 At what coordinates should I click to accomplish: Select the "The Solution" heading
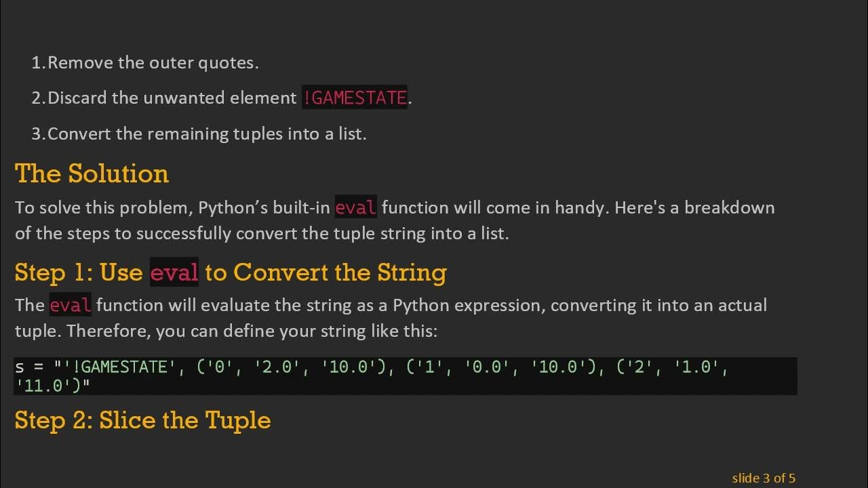tap(92, 174)
